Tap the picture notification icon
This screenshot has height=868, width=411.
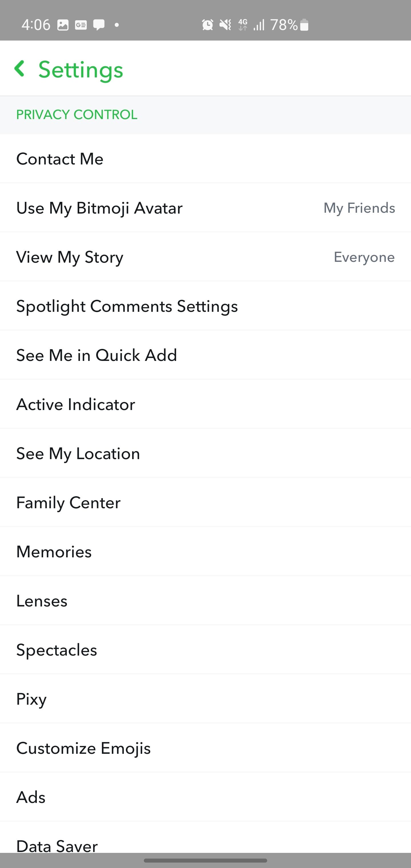pyautogui.click(x=63, y=25)
